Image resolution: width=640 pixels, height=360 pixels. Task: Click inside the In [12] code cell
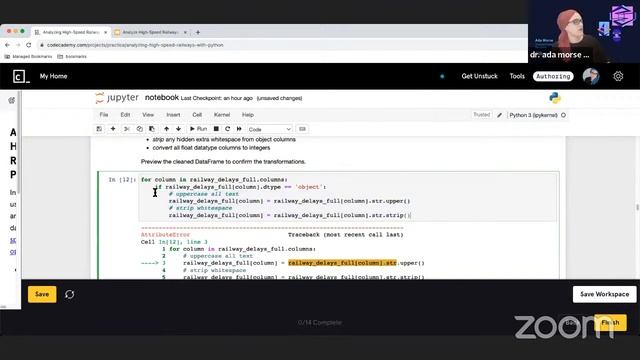click(x=348, y=198)
